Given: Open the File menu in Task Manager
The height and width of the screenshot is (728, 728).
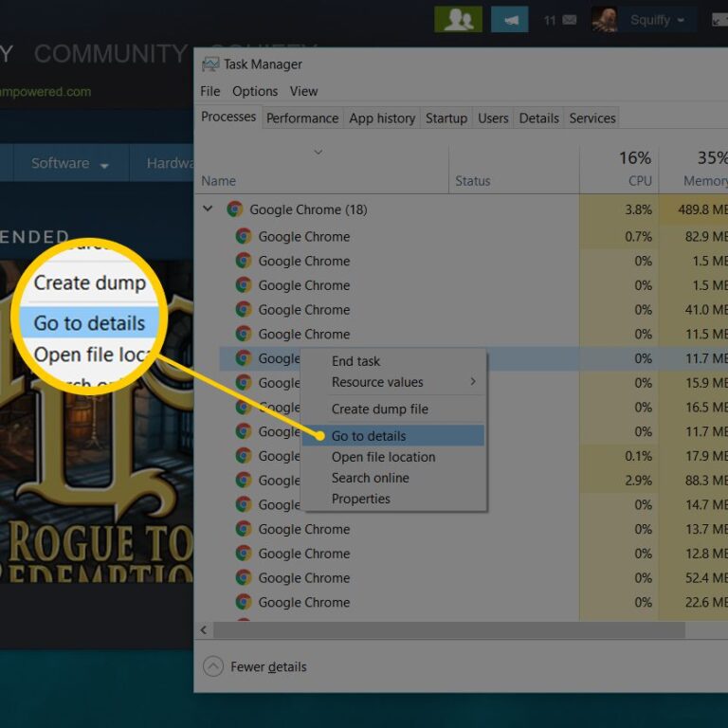Looking at the screenshot, I should 209,91.
